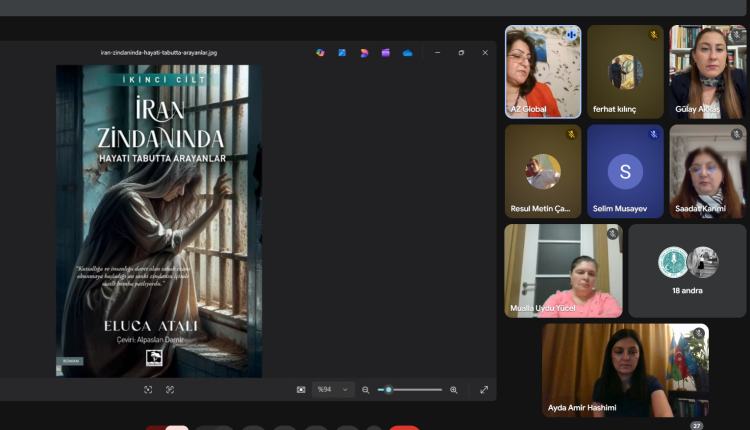Open the %94 zoom percentage dropdown
The height and width of the screenshot is (430, 750).
pyautogui.click(x=333, y=390)
